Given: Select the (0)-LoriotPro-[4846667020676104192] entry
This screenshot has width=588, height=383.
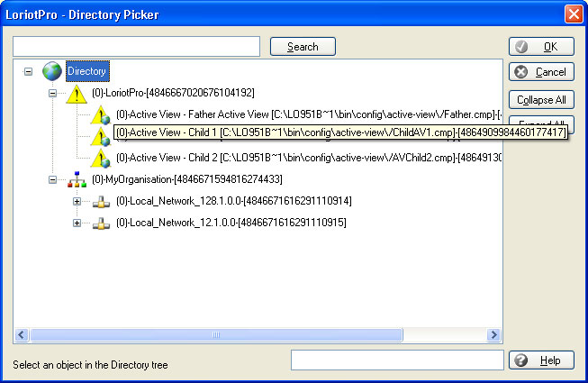Looking at the screenshot, I should click(x=173, y=93).
